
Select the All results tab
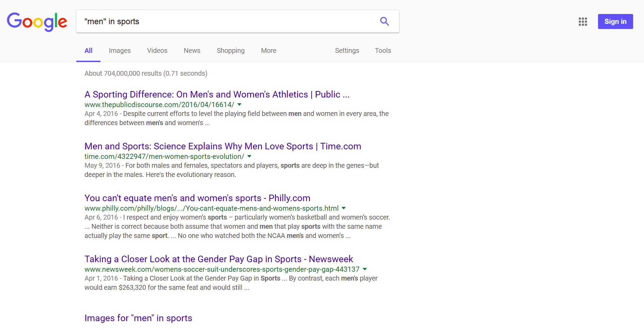point(88,50)
